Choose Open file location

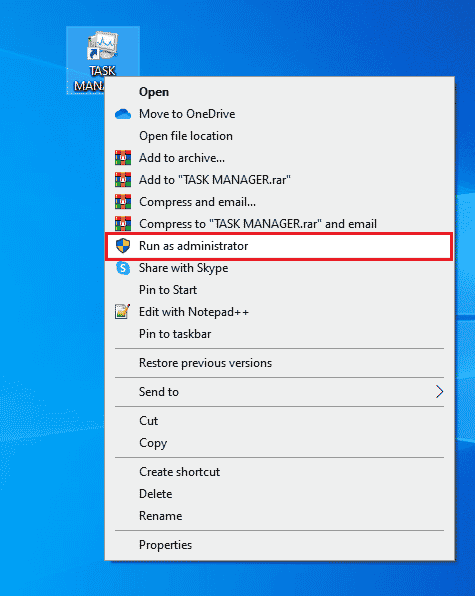(280, 136)
